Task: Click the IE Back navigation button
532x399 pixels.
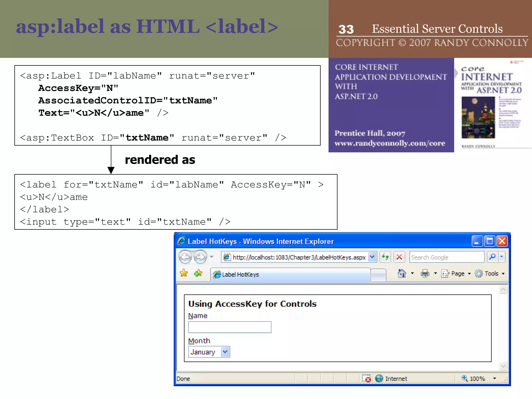Action: click(x=185, y=257)
